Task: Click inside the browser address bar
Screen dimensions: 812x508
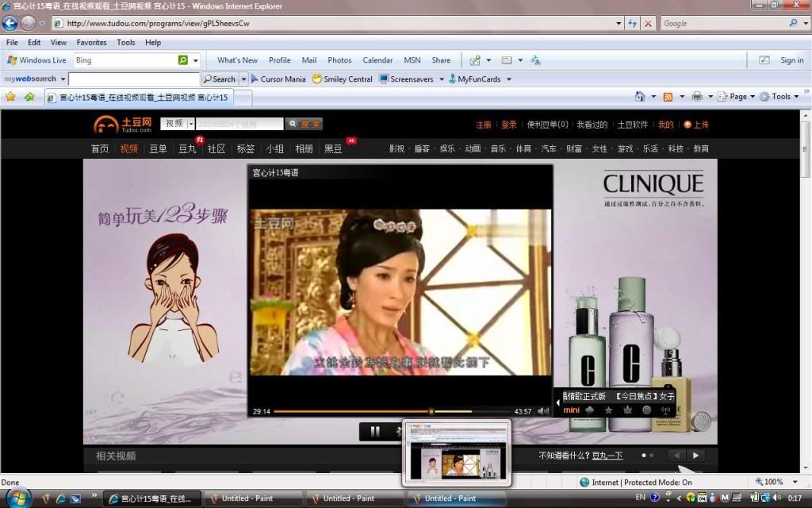Action: tap(317, 23)
